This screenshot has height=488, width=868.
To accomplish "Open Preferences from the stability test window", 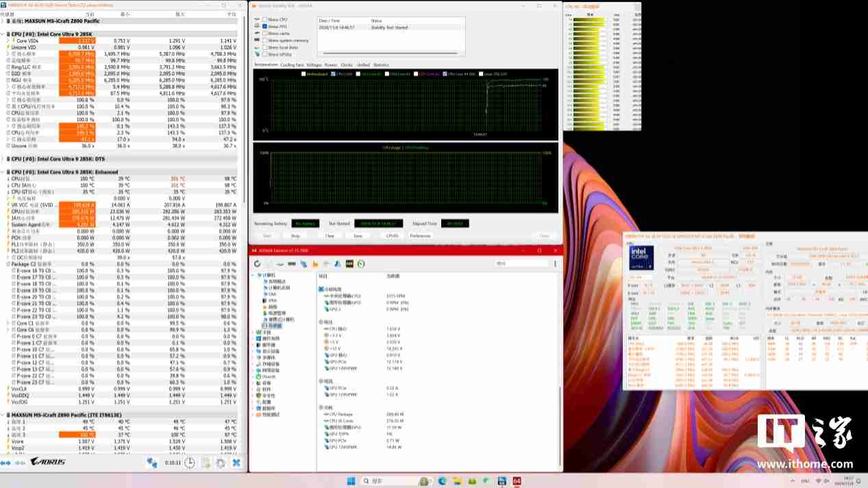I will [421, 235].
